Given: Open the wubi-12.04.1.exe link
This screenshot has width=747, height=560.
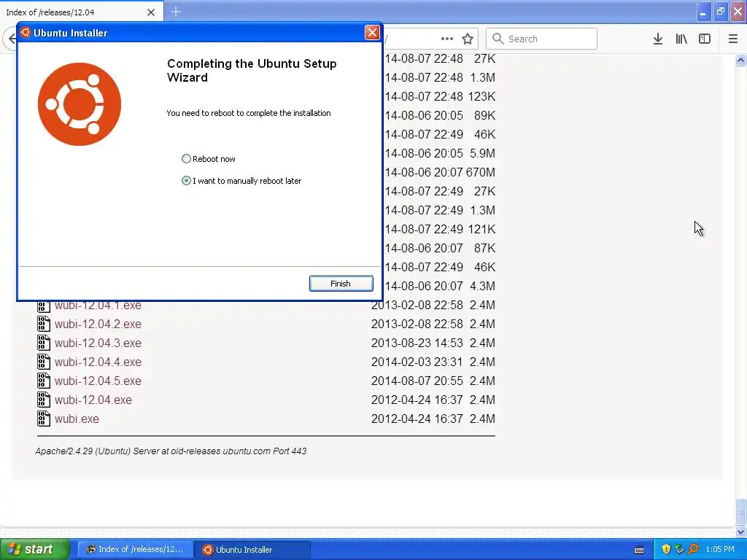Looking at the screenshot, I should 98,306.
